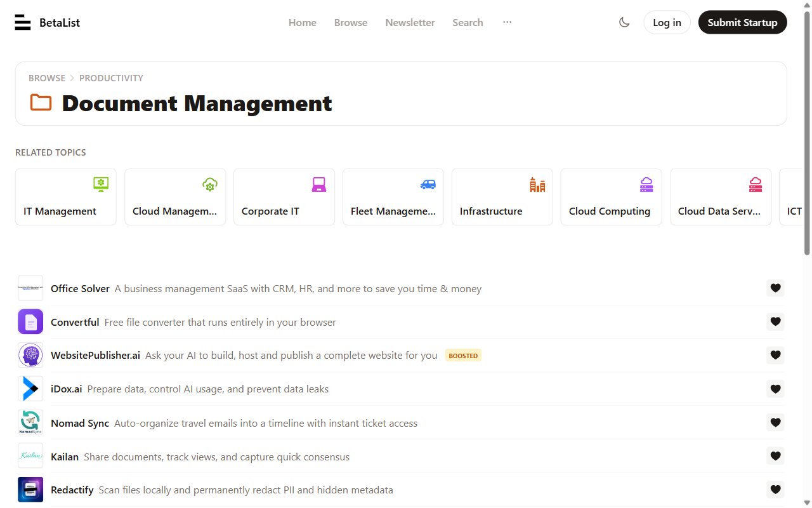812x508 pixels.
Task: Open the Office Solver startup title
Action: point(80,288)
